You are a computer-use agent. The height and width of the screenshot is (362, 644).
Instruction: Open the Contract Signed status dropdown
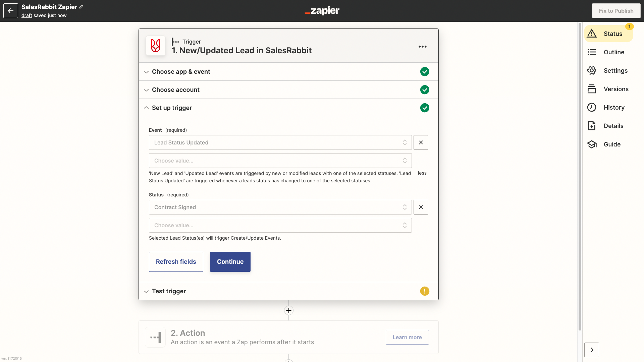click(x=280, y=207)
